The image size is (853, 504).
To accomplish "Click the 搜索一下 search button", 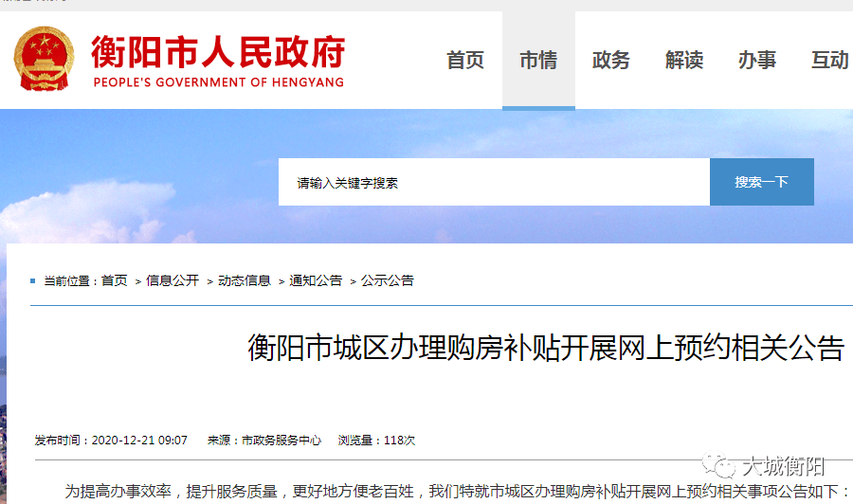I will click(x=762, y=182).
